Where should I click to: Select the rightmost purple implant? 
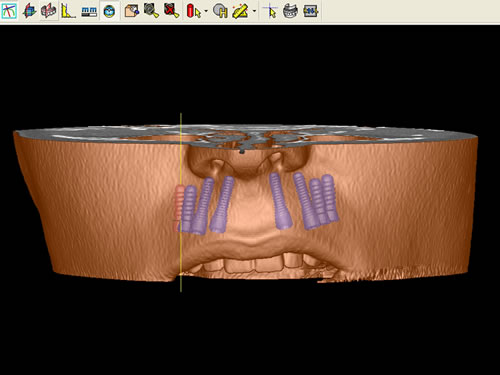click(330, 198)
